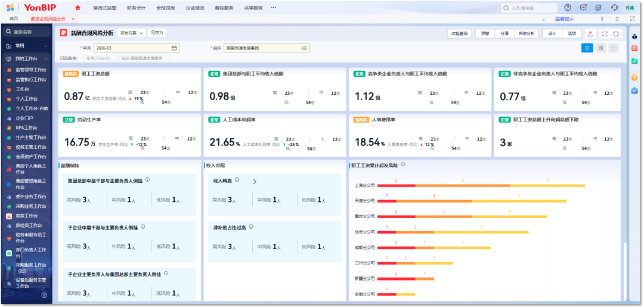This screenshot has width=644, height=308.
Task: Click the 自助分析 button
Action: (526, 34)
